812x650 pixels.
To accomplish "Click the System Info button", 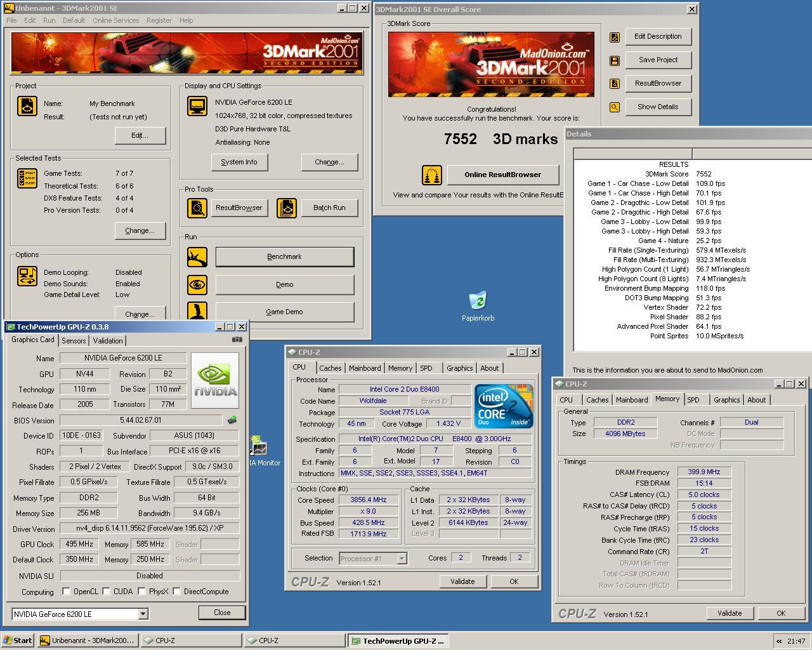I will click(x=239, y=162).
